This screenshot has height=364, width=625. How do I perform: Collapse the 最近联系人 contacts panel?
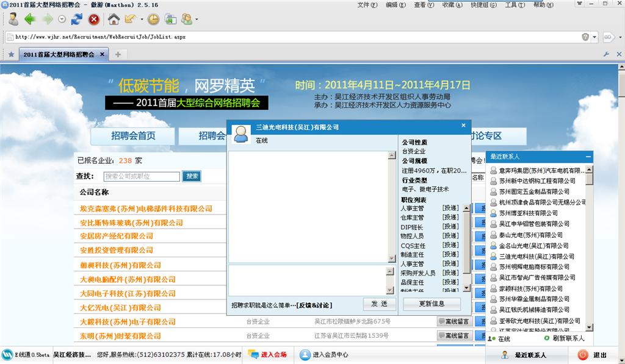coord(588,157)
